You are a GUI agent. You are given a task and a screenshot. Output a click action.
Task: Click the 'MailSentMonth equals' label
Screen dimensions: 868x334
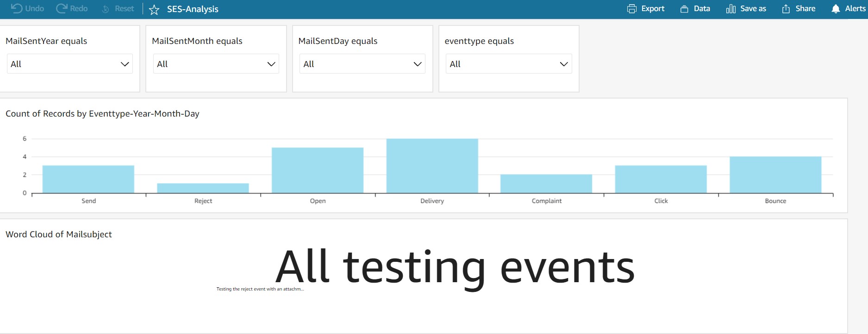[x=197, y=41]
